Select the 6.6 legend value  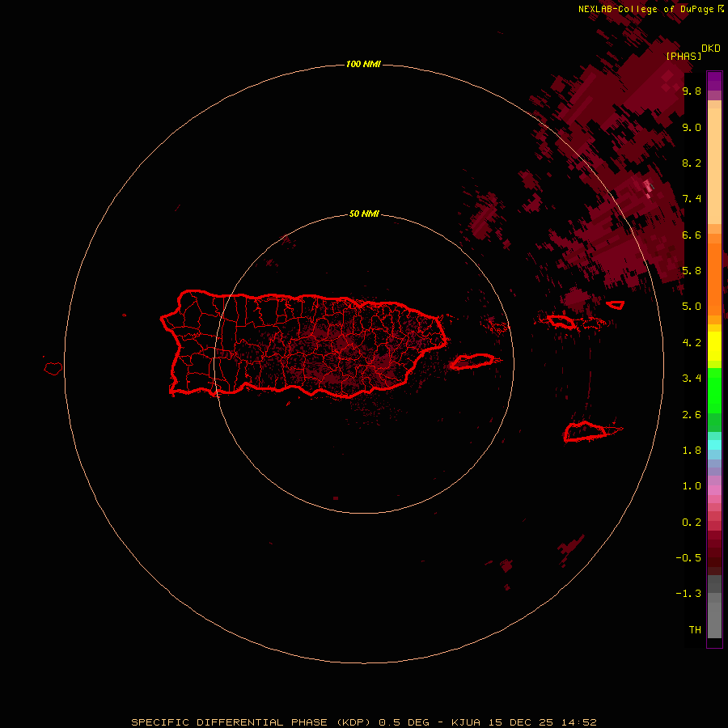point(692,235)
